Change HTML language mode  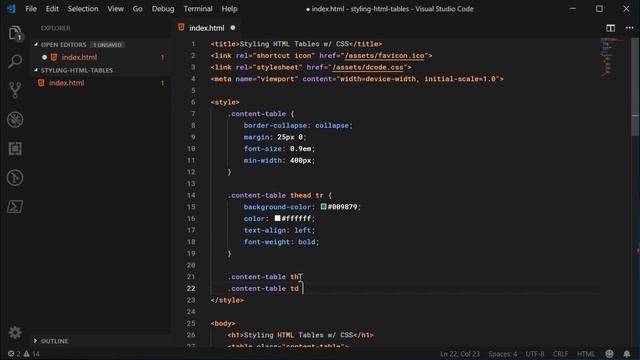pos(586,354)
